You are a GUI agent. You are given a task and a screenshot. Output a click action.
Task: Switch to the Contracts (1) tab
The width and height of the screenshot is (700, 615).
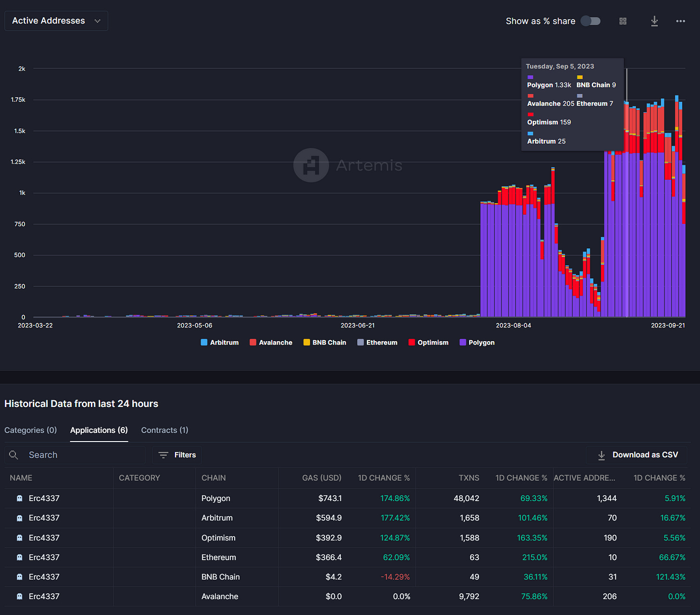point(165,430)
